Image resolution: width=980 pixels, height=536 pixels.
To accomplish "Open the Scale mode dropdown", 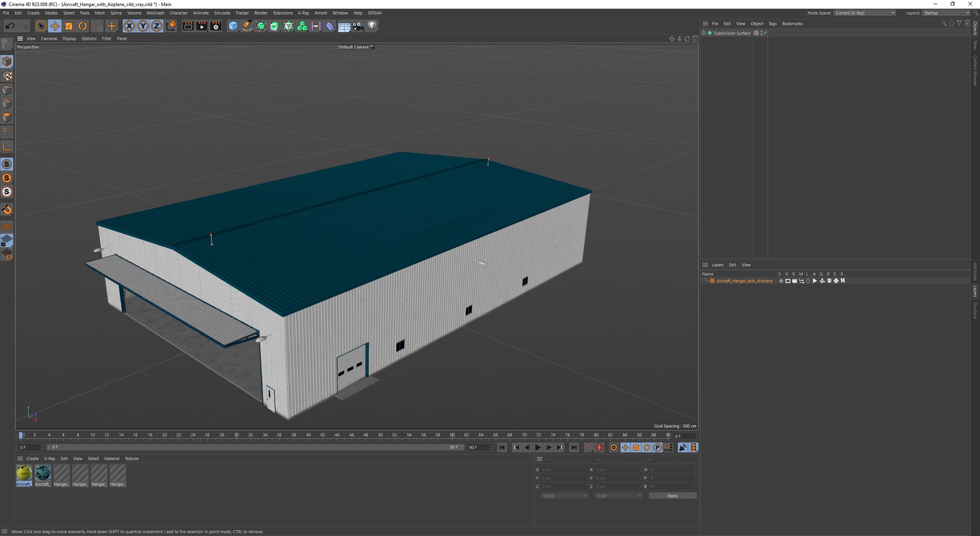I will coord(618,496).
